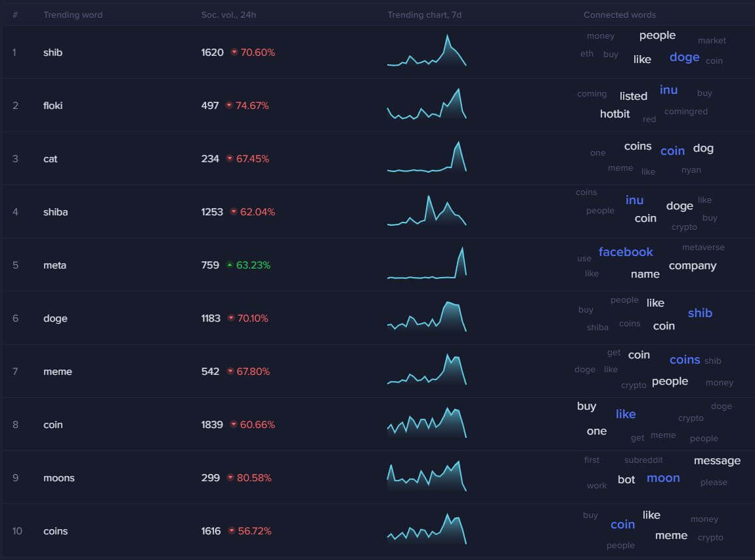Open shib's 7-day trending chart
Screen dimensions: 755x560
427,50
